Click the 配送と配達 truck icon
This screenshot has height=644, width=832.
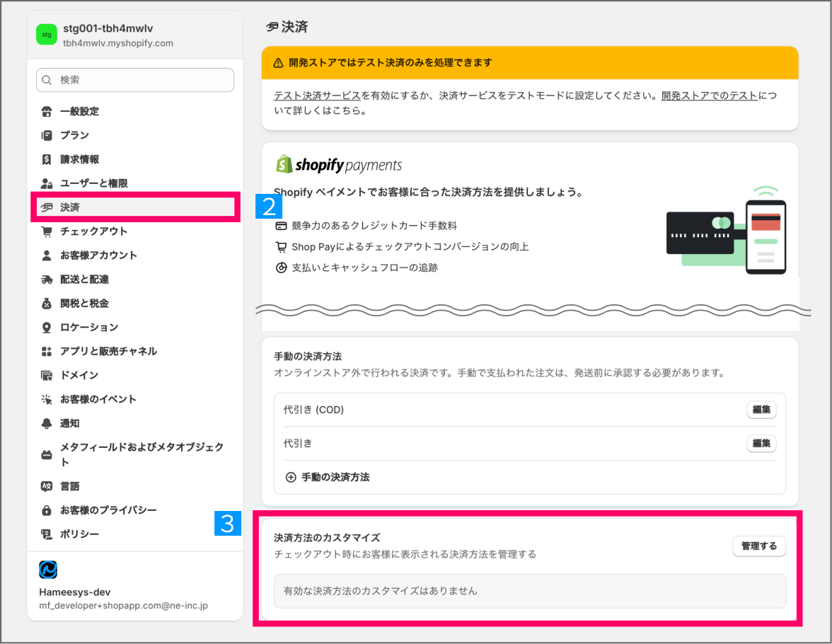[x=47, y=280]
